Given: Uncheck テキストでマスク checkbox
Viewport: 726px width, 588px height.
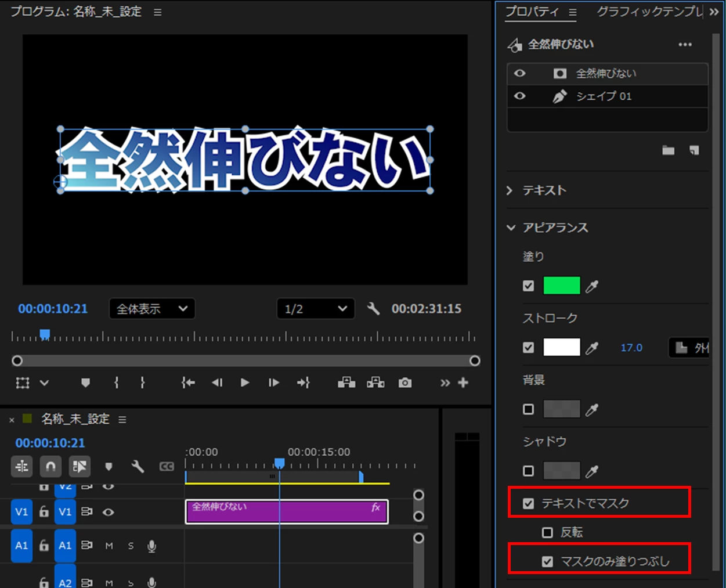Looking at the screenshot, I should coord(528,503).
